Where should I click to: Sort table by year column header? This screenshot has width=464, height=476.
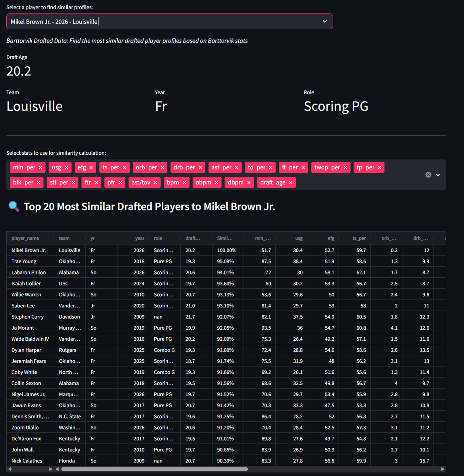[x=133, y=238]
